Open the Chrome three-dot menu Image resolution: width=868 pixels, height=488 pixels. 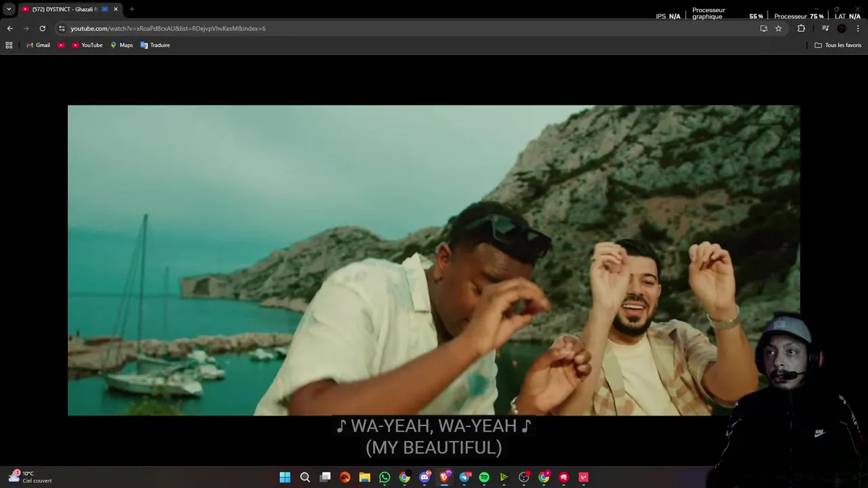(858, 28)
